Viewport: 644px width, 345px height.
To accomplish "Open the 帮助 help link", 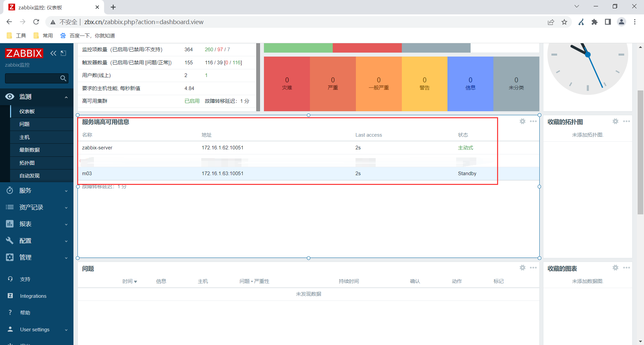I will [25, 313].
